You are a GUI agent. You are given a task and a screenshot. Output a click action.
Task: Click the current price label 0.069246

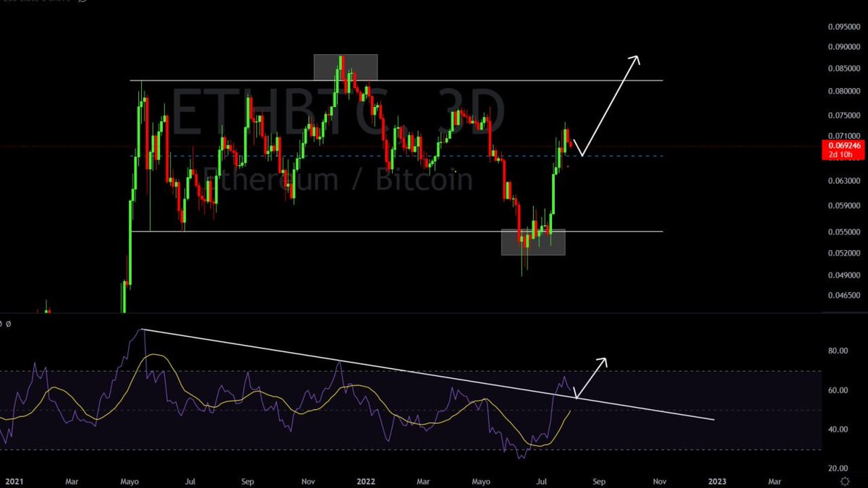click(844, 145)
